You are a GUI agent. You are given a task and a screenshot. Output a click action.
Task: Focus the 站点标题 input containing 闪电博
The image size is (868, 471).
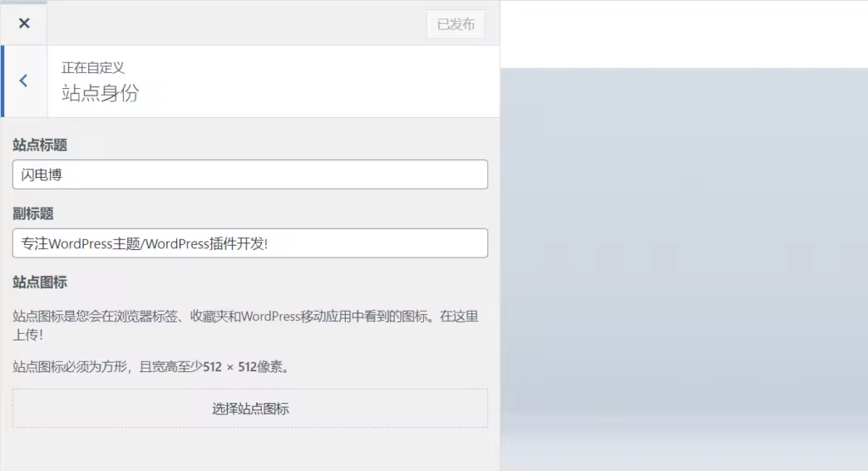click(x=250, y=175)
